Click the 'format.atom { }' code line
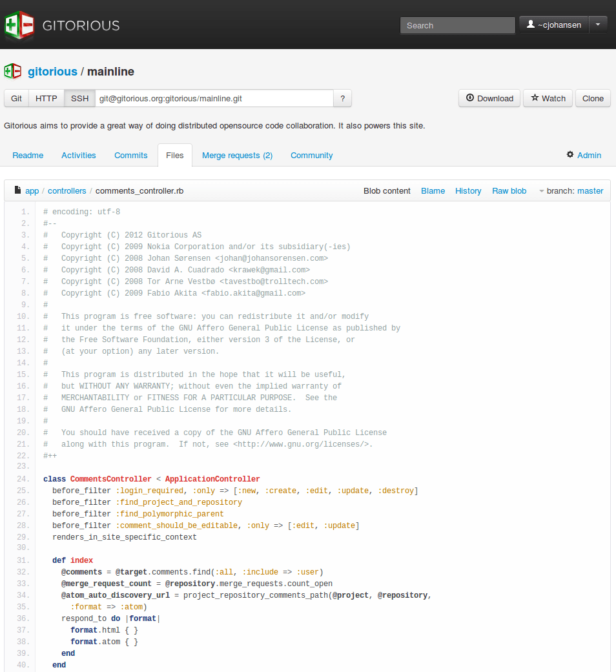616x672 pixels. click(104, 642)
